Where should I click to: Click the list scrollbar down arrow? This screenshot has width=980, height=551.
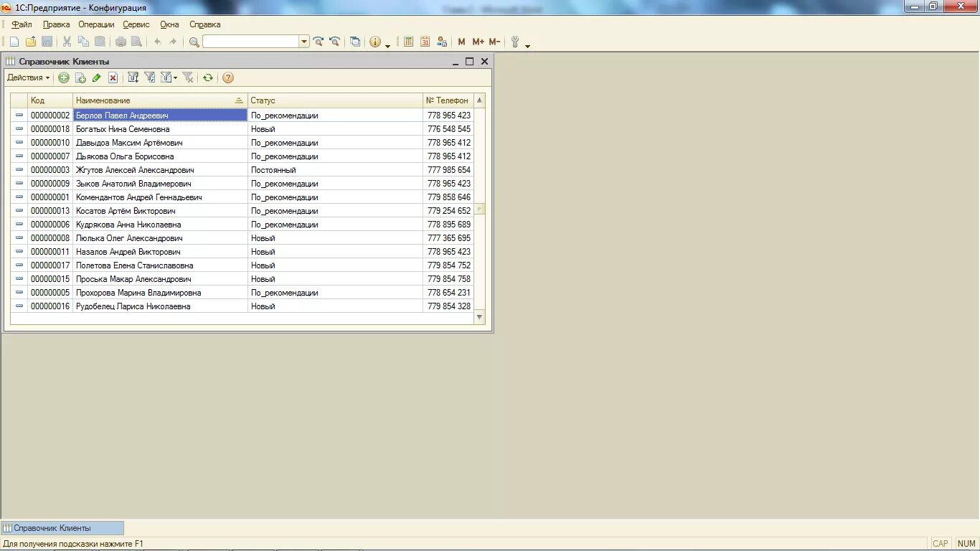coord(480,317)
